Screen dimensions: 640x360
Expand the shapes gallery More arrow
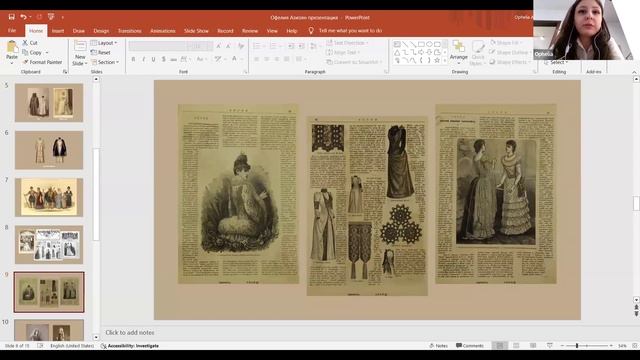[445, 60]
